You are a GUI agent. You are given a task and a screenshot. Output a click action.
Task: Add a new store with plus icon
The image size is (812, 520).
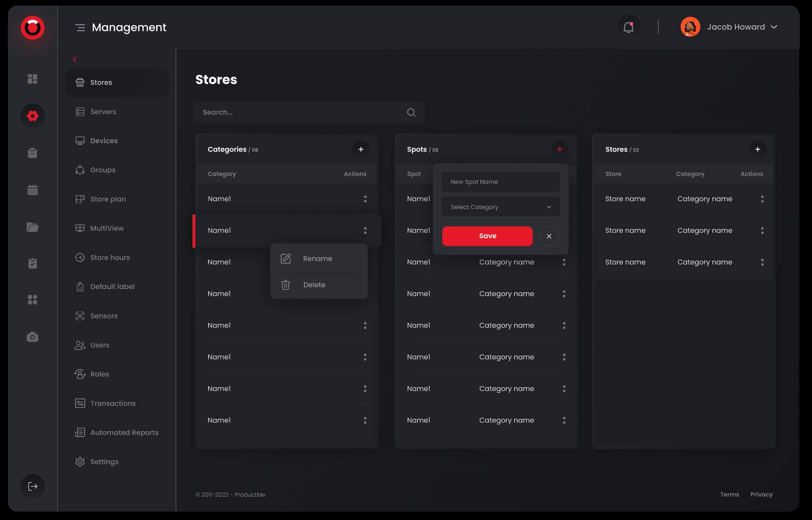pos(757,149)
